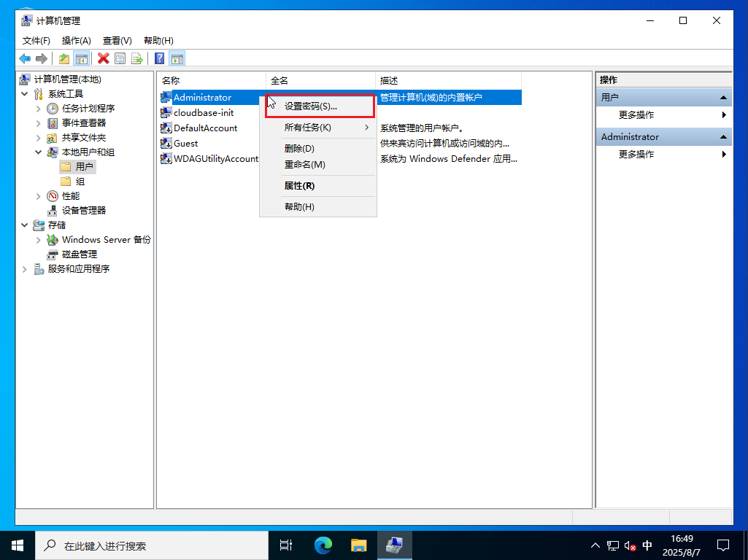Click the taskbar search box
The width and height of the screenshot is (748, 560).
click(x=152, y=545)
